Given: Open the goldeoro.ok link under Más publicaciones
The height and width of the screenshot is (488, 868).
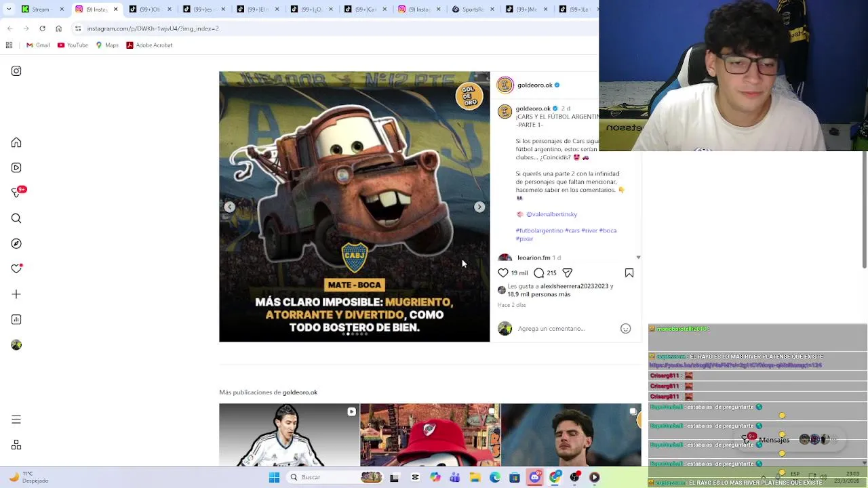Looking at the screenshot, I should [300, 392].
